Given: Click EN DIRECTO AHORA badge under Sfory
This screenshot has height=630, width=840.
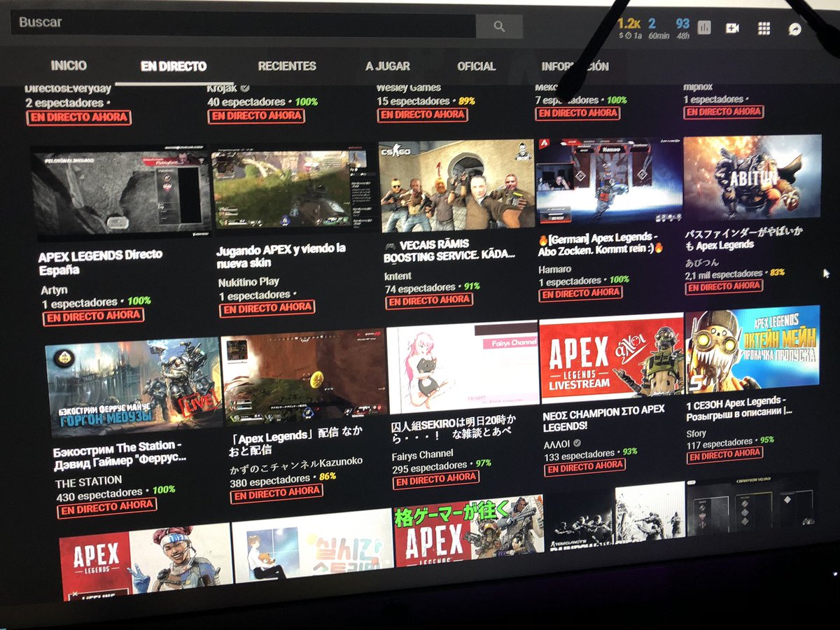Looking at the screenshot, I should coord(724,455).
